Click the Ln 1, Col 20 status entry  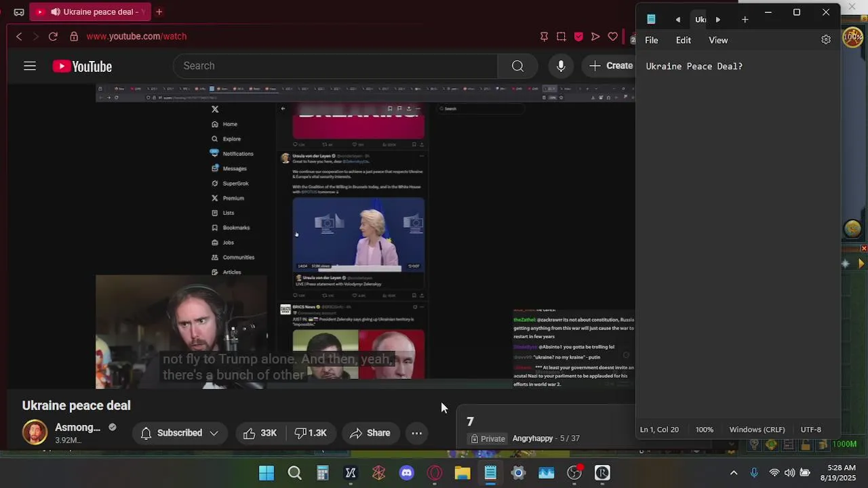click(x=659, y=430)
